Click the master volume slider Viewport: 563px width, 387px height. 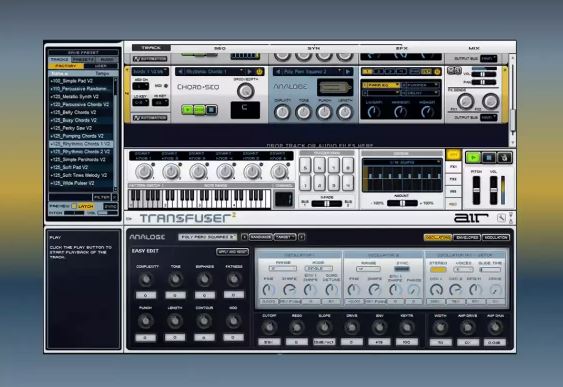point(493,190)
